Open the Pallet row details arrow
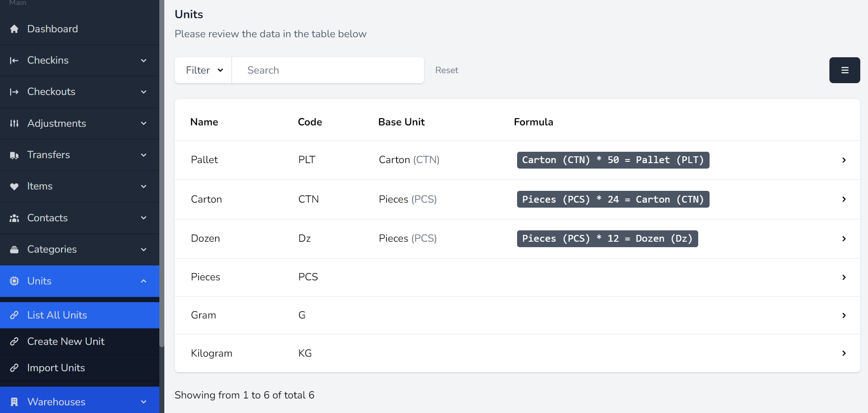This screenshot has width=868, height=413. [x=843, y=160]
